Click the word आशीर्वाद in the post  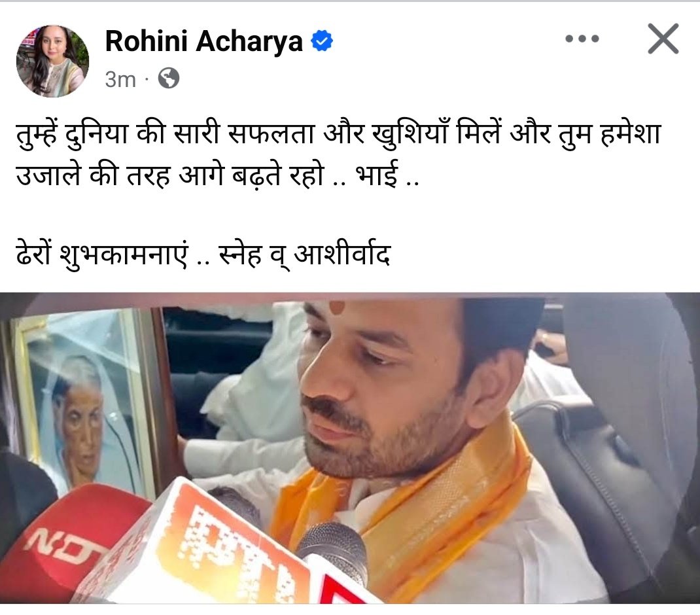[x=342, y=255]
